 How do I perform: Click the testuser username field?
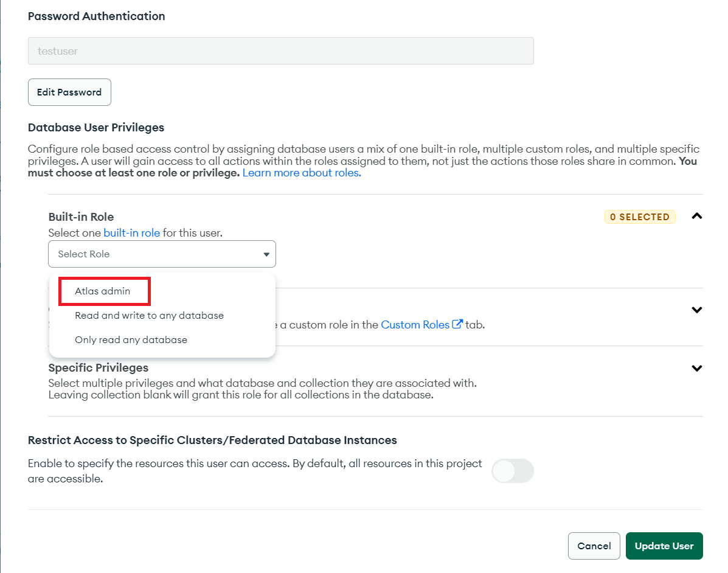tap(280, 50)
